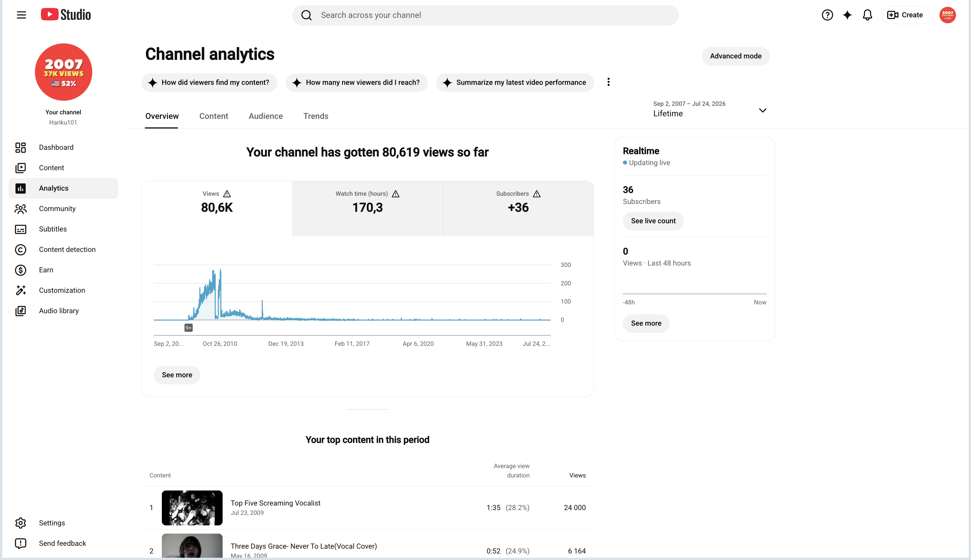This screenshot has height=560, width=971.
Task: Open the Ask Studio sparkle icon in header
Action: [847, 15]
